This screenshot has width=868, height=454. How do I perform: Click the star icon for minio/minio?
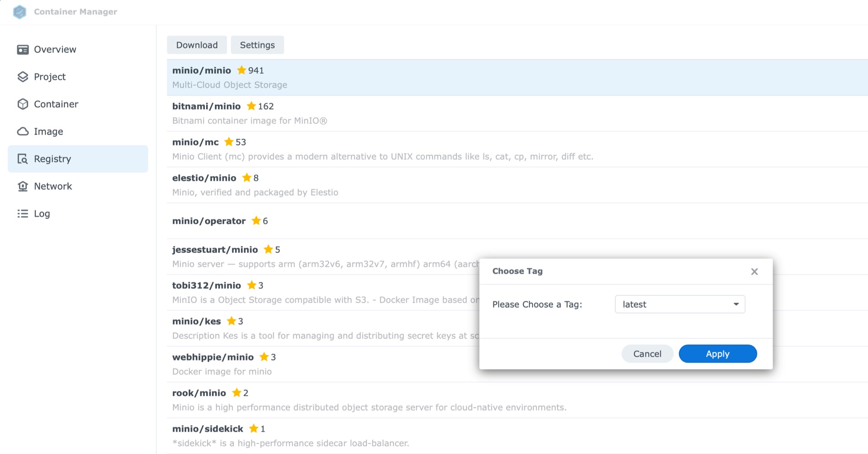click(x=241, y=70)
